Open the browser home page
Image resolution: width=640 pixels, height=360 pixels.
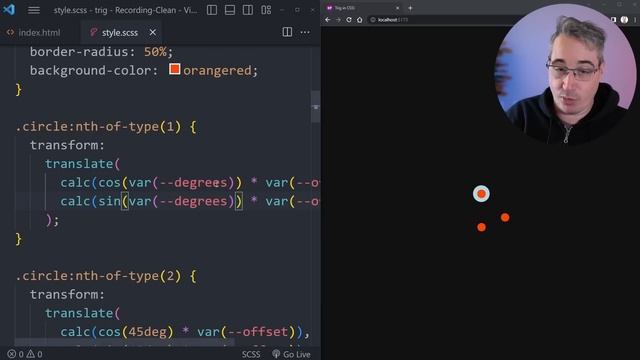[x=360, y=20]
